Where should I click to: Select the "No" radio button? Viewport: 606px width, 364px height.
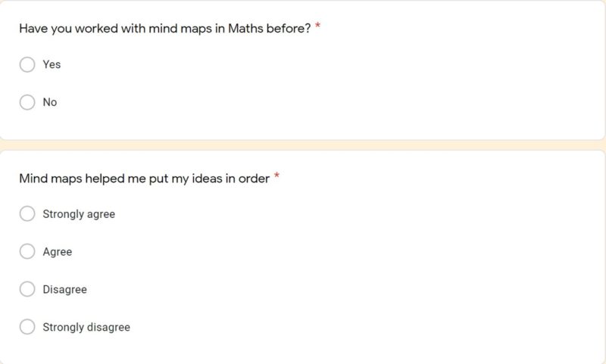point(27,102)
